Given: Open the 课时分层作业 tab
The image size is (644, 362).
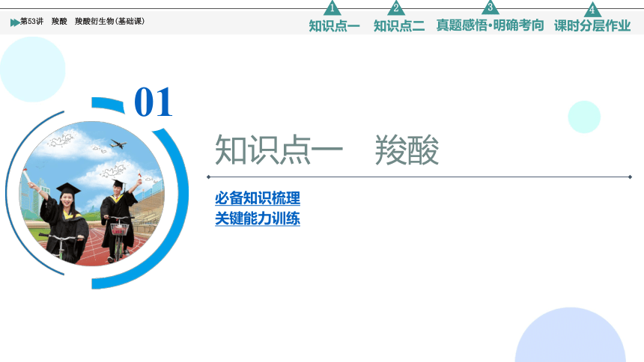Looking at the screenshot, I should [592, 26].
